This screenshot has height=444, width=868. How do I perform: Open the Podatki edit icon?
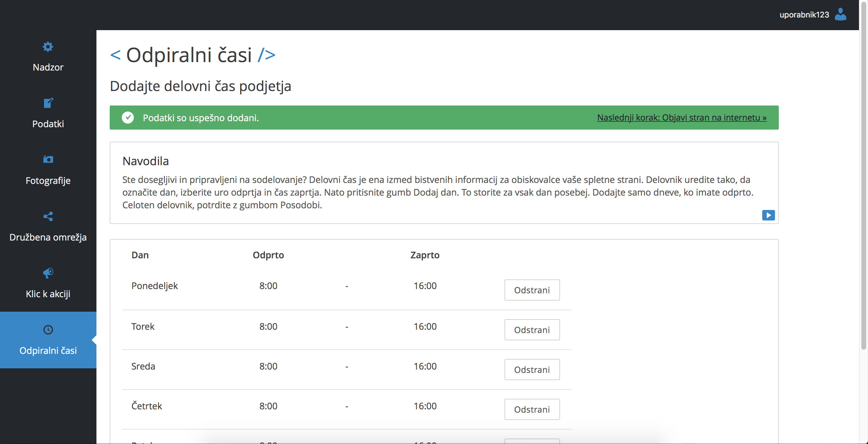48,103
